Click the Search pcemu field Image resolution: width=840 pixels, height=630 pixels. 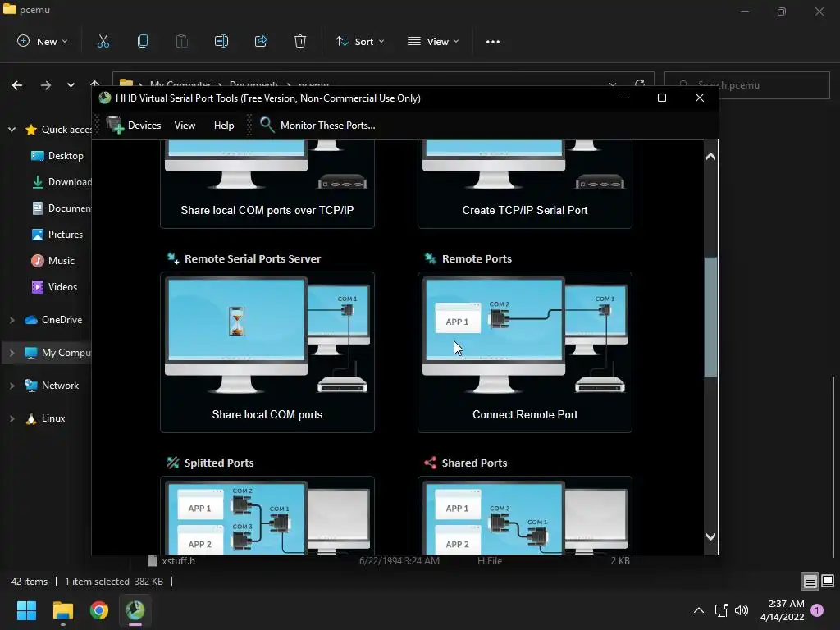coord(746,85)
